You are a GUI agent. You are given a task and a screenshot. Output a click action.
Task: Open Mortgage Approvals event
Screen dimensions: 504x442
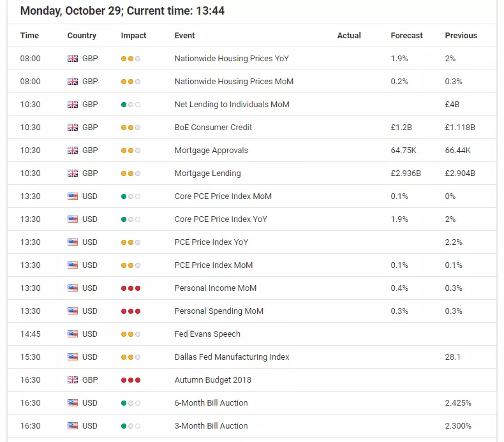click(211, 151)
